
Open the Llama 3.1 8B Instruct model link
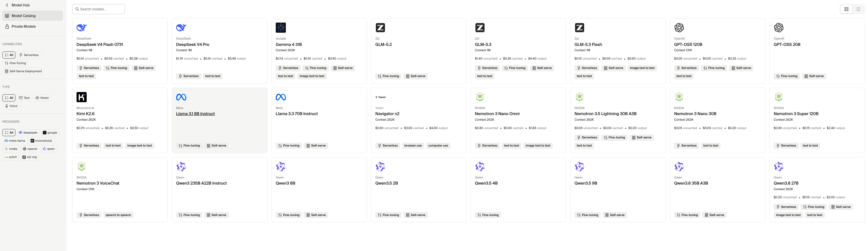pos(195,114)
